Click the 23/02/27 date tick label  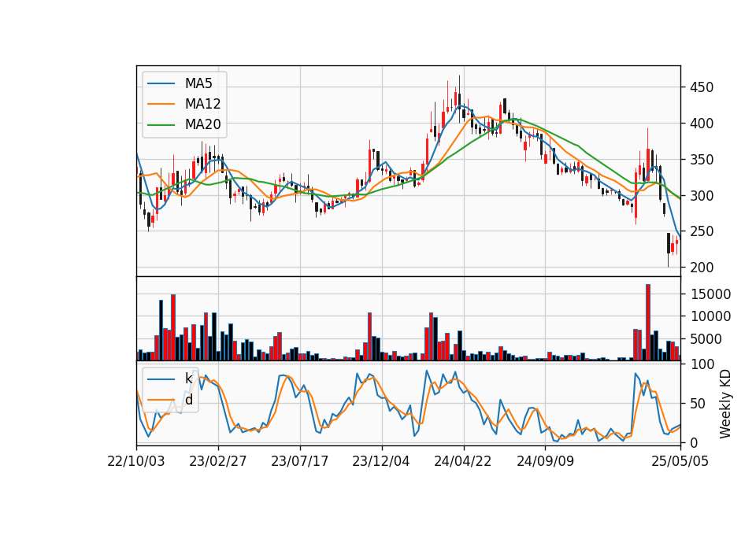(x=218, y=461)
